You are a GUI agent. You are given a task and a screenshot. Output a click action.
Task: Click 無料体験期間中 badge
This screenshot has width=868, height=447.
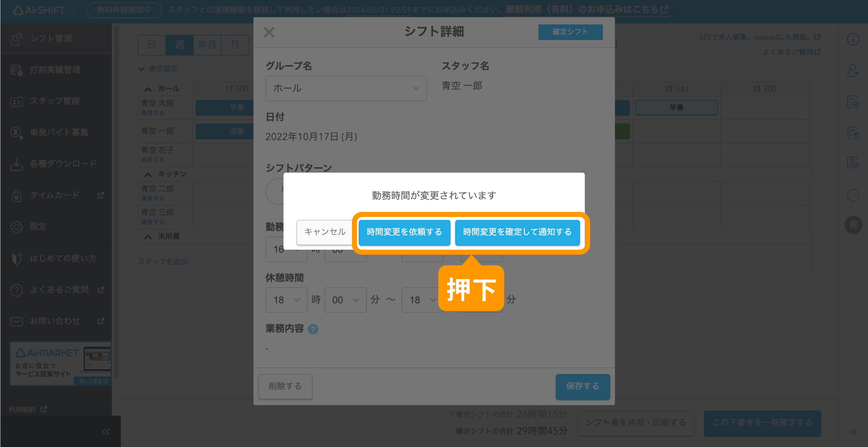point(124,10)
